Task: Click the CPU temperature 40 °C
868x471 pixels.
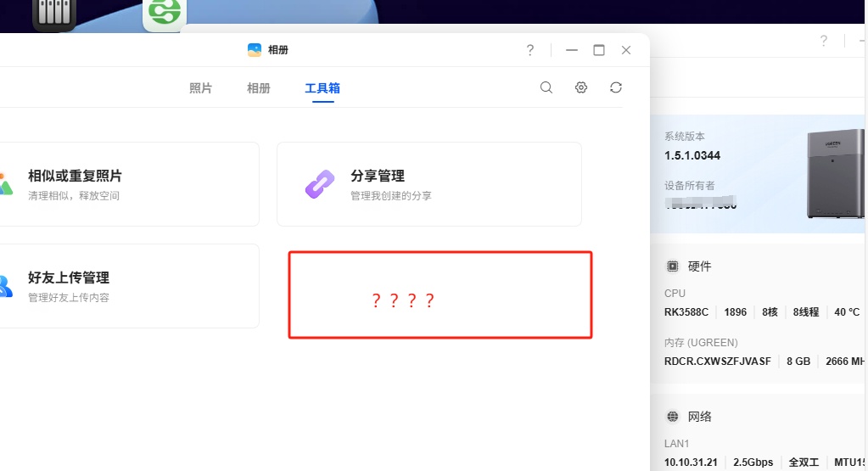Action: click(847, 312)
